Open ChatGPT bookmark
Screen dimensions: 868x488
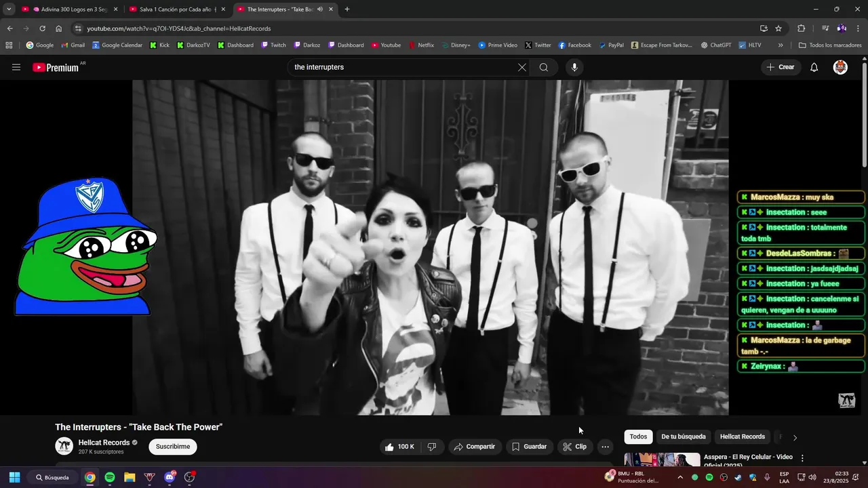coord(716,45)
